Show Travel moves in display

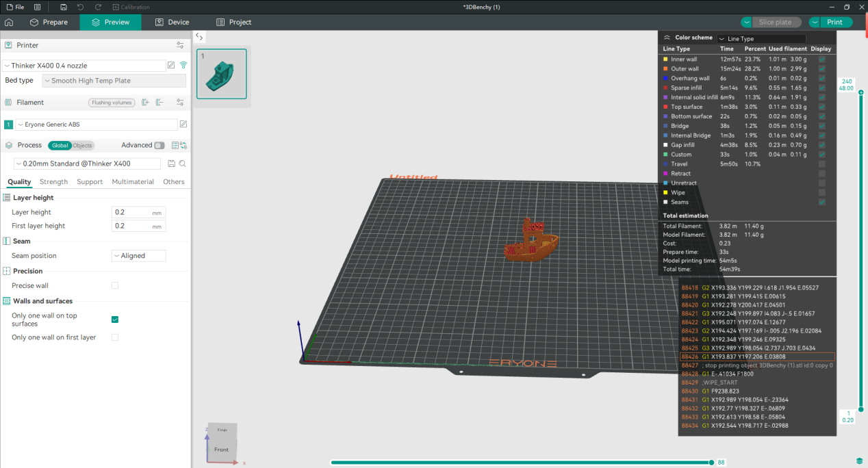[822, 164]
